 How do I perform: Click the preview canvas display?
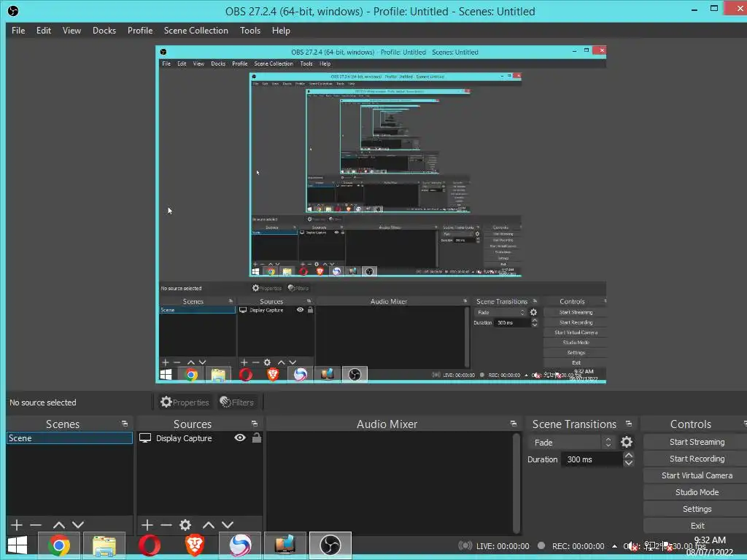click(381, 214)
